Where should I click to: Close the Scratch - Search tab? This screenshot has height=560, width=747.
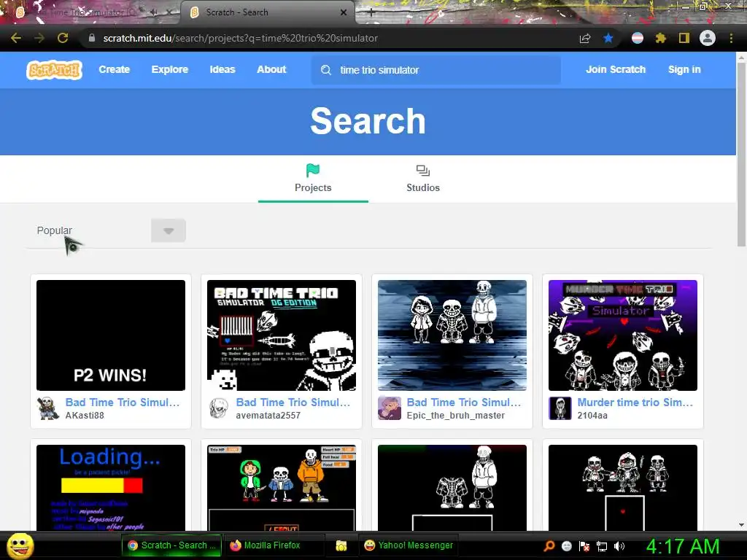[x=343, y=12]
